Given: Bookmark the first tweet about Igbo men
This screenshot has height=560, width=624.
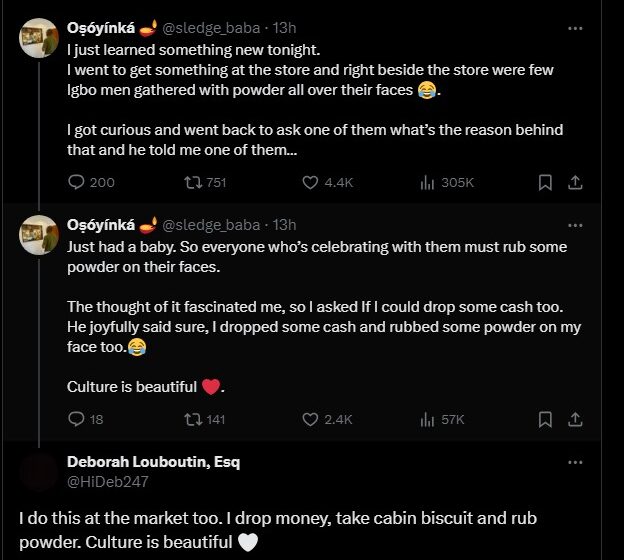Looking at the screenshot, I should click(545, 182).
